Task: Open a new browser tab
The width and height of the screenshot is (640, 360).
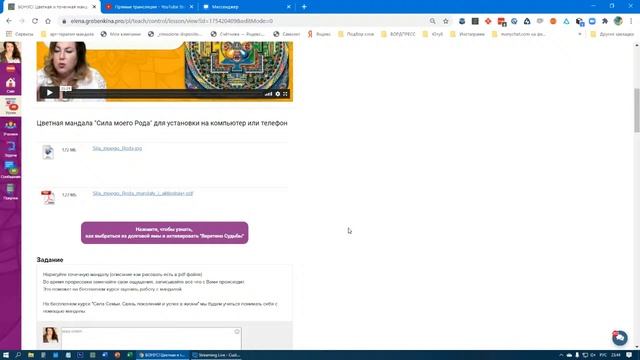Action: pos(304,7)
